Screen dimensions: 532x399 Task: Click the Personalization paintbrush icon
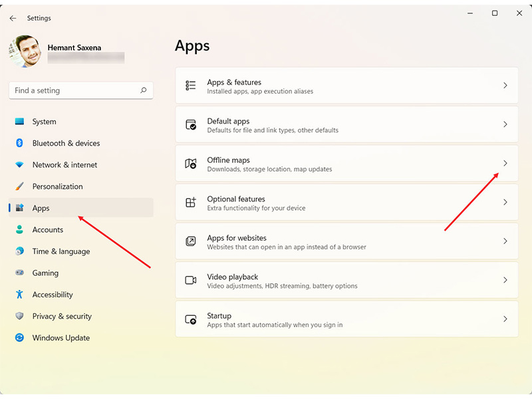[x=19, y=186]
